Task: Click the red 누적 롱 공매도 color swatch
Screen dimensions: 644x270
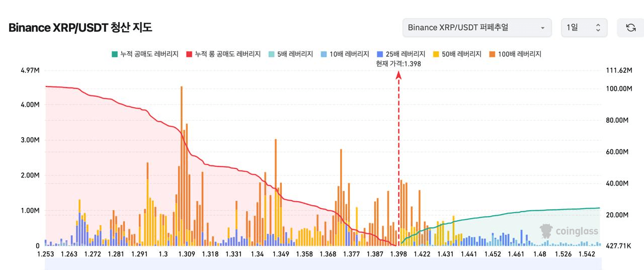Action: click(189, 54)
